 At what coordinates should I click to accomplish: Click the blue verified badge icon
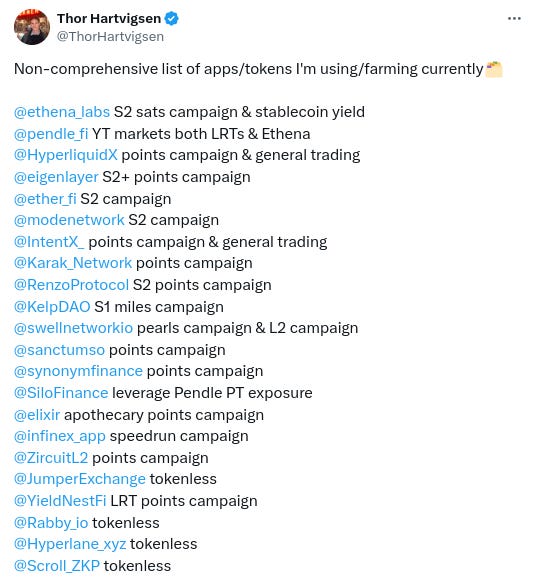pyautogui.click(x=171, y=18)
